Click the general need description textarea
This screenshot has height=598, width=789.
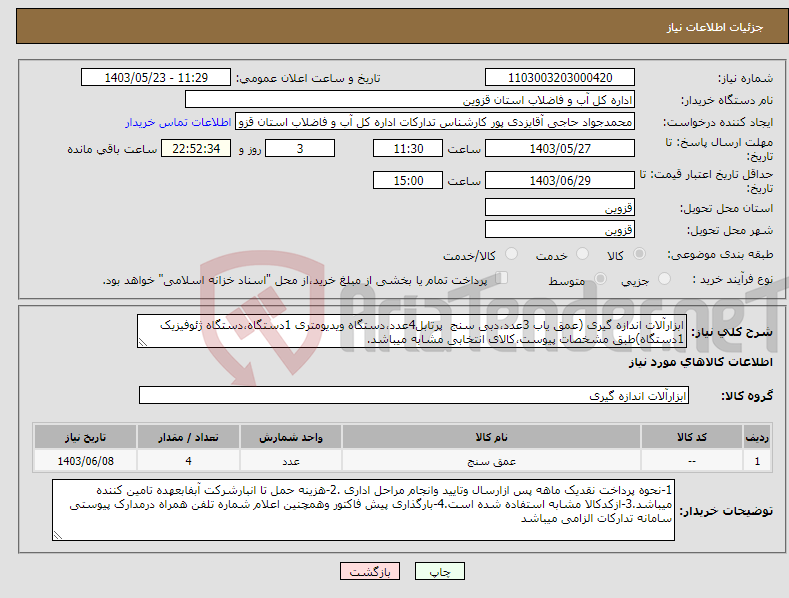pos(412,331)
